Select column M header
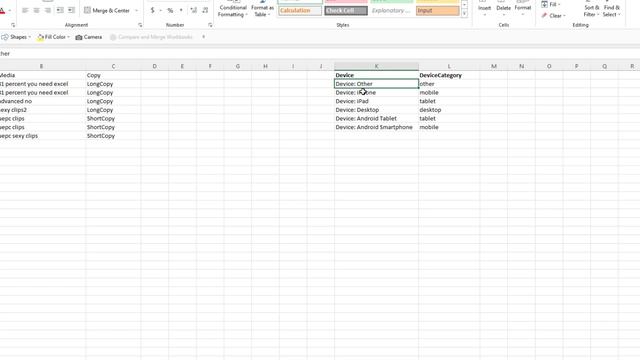640x360 pixels. tap(493, 66)
